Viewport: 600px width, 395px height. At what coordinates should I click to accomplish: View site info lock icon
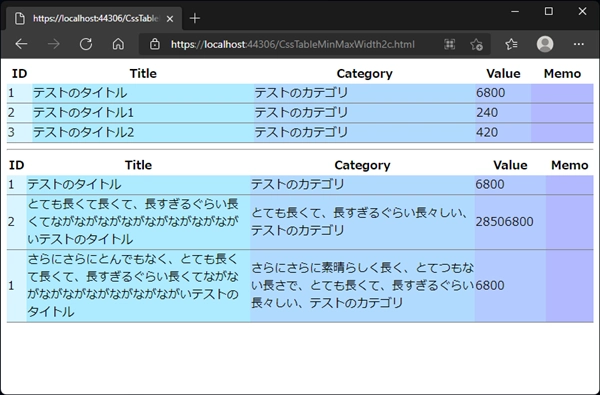[155, 44]
